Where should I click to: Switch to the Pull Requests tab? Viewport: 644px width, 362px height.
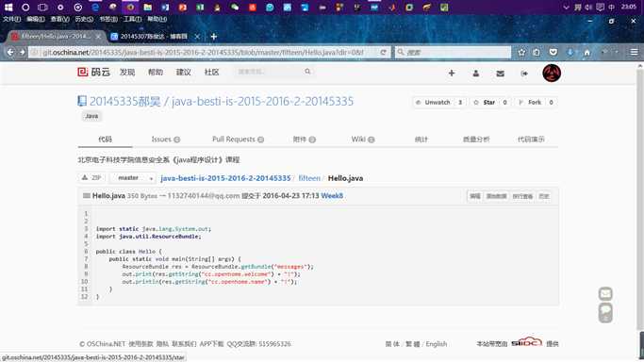pyautogui.click(x=238, y=140)
